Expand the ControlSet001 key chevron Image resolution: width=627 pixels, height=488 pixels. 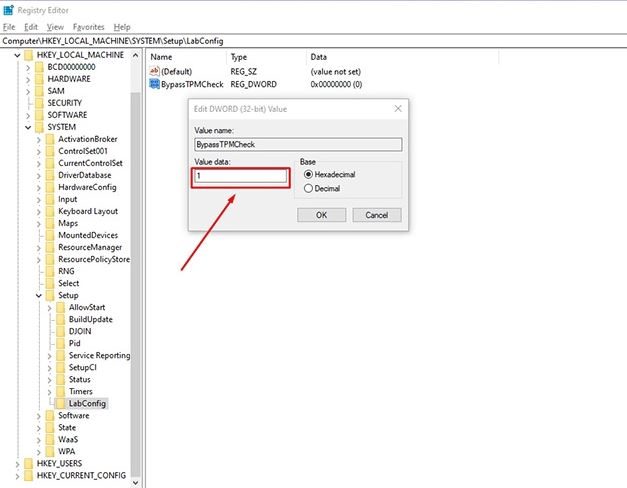(x=39, y=151)
